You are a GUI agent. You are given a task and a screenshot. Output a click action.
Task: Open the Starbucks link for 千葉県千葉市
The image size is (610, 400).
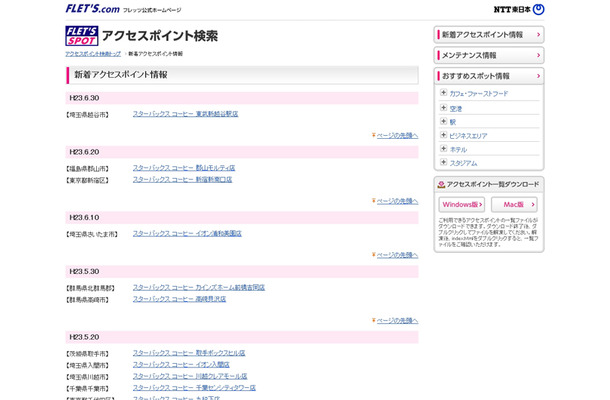194,388
